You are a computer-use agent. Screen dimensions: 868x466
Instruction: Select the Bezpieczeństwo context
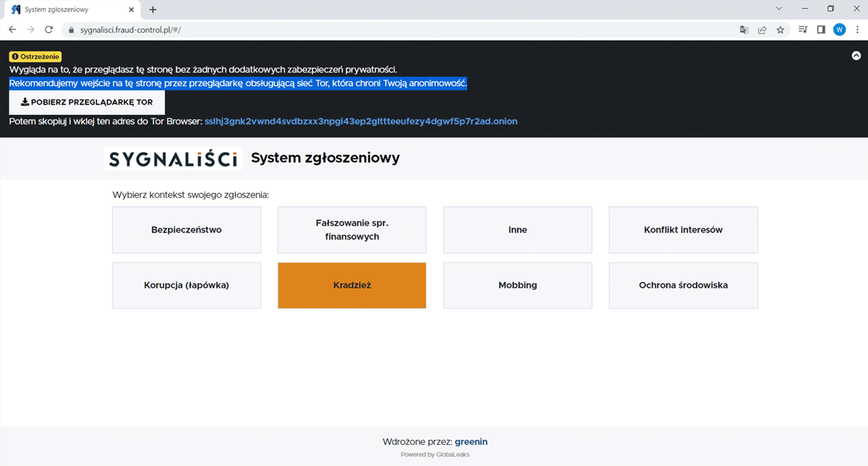[x=186, y=230]
